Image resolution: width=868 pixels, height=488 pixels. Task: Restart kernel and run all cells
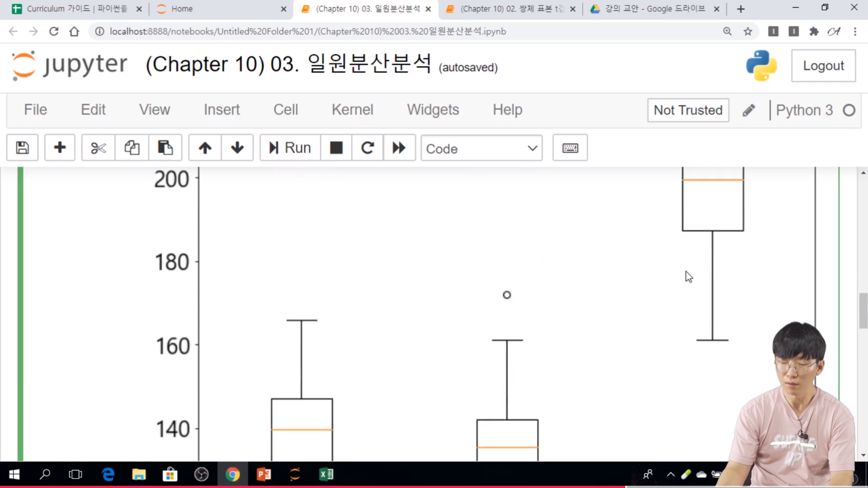pos(399,148)
